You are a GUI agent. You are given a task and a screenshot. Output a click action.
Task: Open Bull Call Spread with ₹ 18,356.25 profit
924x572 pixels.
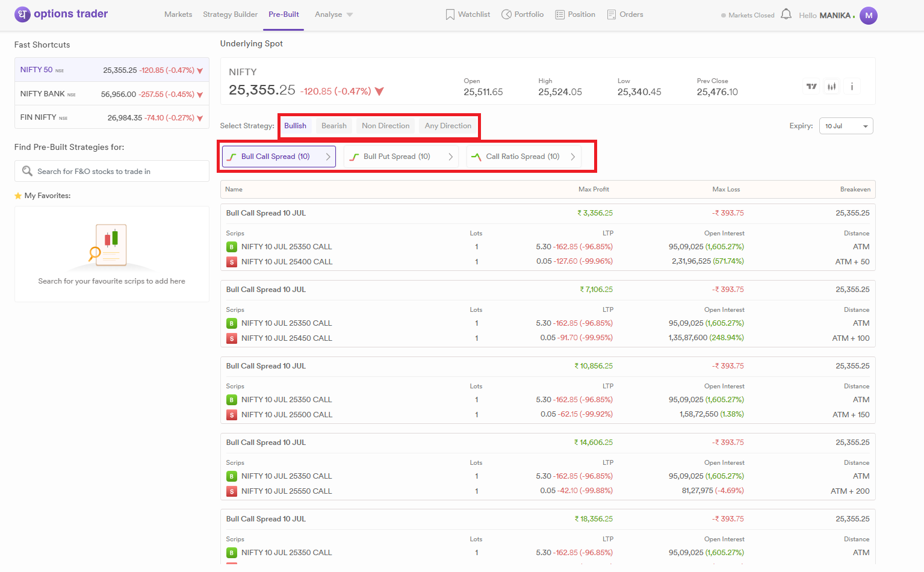tap(548, 519)
